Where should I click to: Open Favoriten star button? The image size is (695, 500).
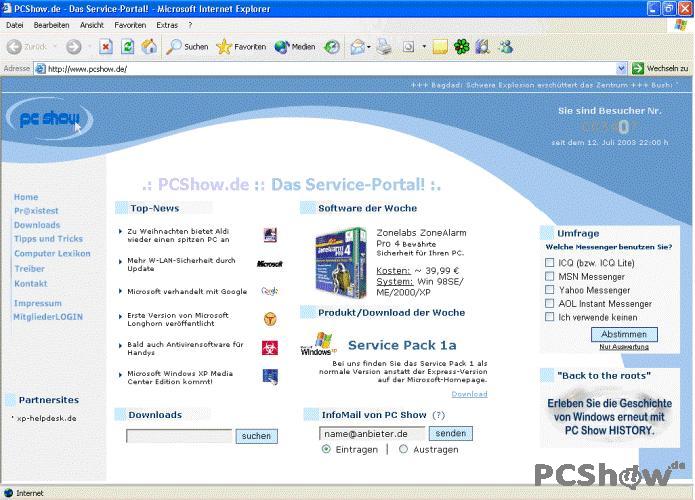[241, 47]
